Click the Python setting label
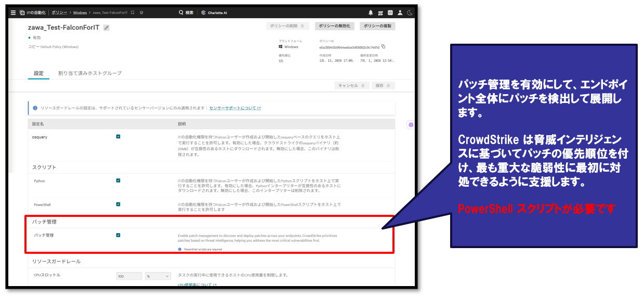The width and height of the screenshot is (644, 297). pos(40,181)
